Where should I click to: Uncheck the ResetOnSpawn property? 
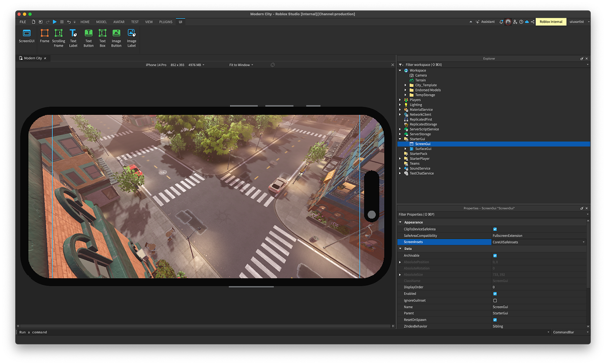(x=495, y=320)
